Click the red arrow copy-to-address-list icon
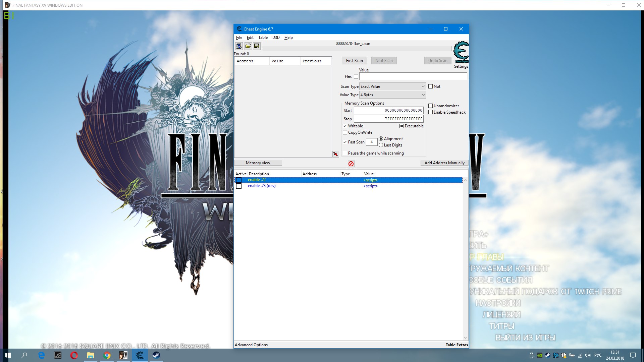Image resolution: width=644 pixels, height=362 pixels. click(x=335, y=154)
